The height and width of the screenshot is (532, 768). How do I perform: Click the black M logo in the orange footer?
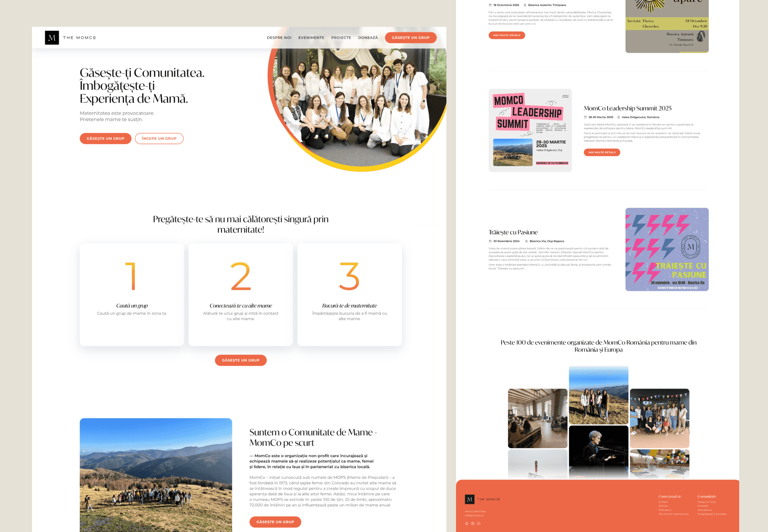(x=470, y=499)
